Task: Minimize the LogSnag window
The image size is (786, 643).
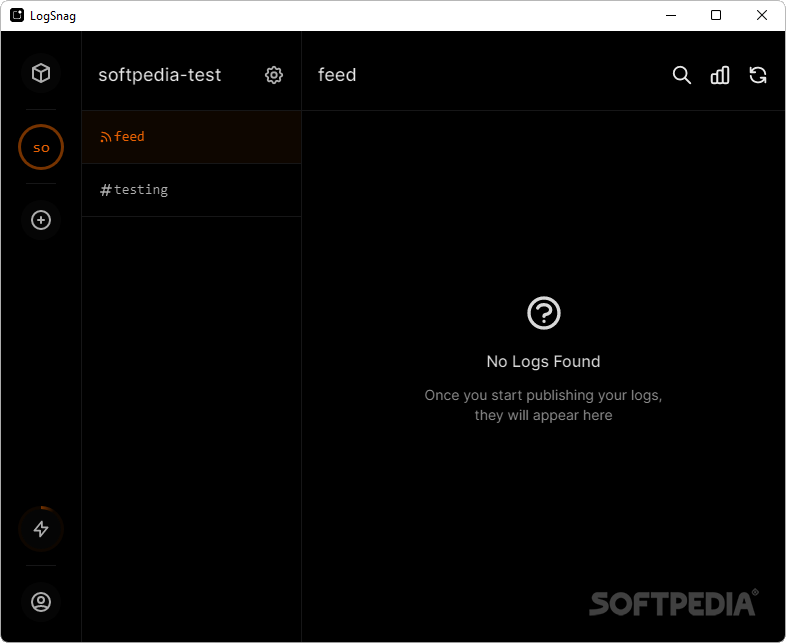Action: pyautogui.click(x=671, y=16)
